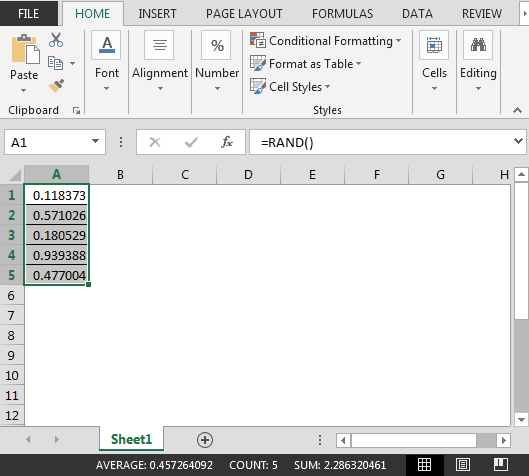
Task: Select cell with value 0.939388
Action: (x=57, y=255)
